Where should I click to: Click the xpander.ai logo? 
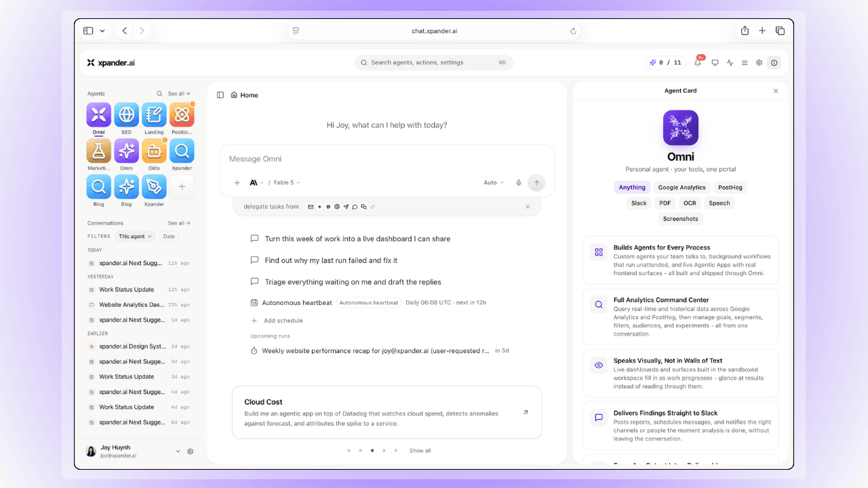coord(111,62)
